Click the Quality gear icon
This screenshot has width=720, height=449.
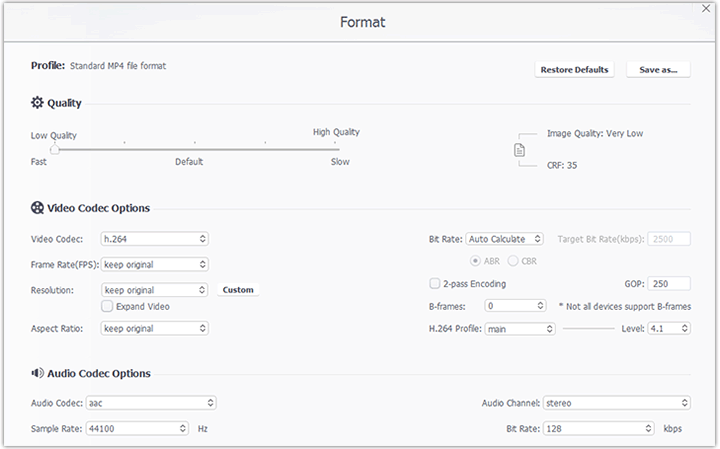pos(37,103)
